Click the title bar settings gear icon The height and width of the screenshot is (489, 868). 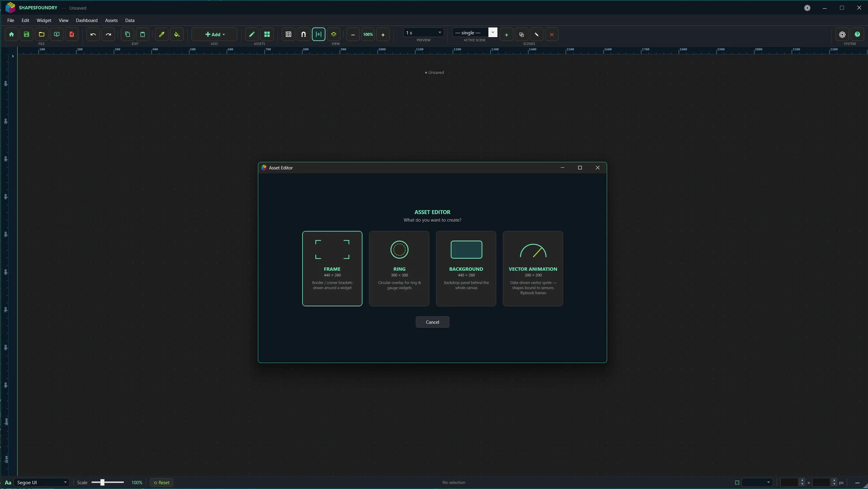tap(807, 8)
